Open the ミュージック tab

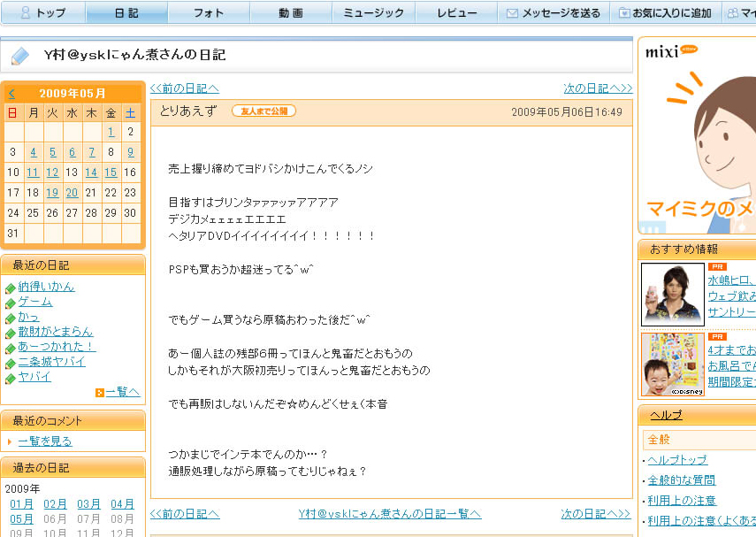click(x=373, y=13)
